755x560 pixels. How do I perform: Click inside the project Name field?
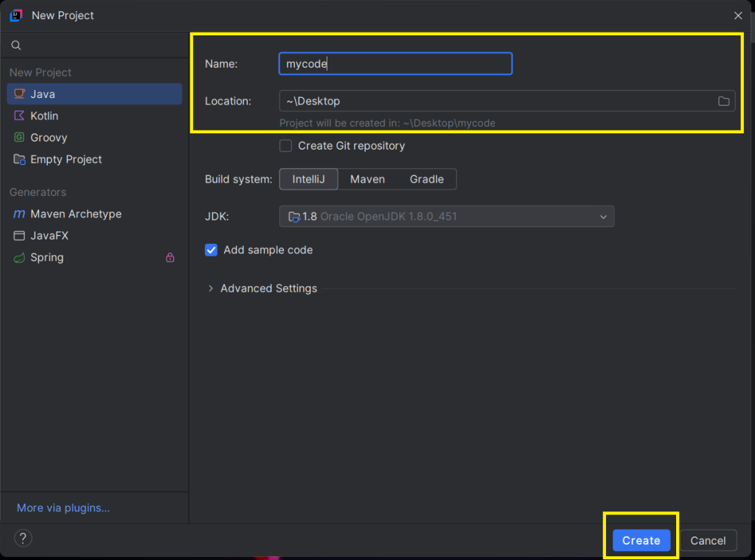(395, 63)
